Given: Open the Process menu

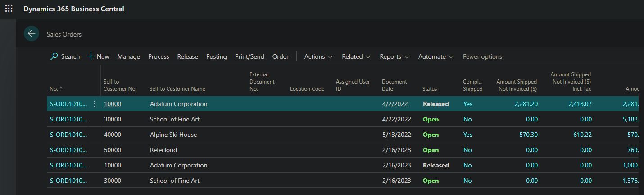Looking at the screenshot, I should tap(159, 56).
